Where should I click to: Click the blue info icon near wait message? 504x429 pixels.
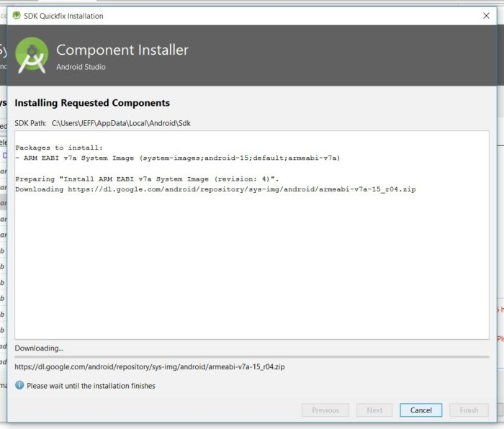pyautogui.click(x=19, y=385)
